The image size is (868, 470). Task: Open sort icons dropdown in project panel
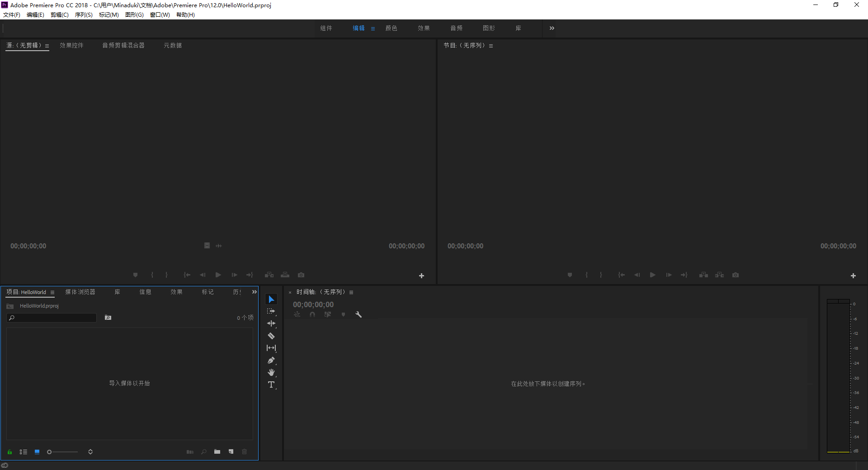90,452
